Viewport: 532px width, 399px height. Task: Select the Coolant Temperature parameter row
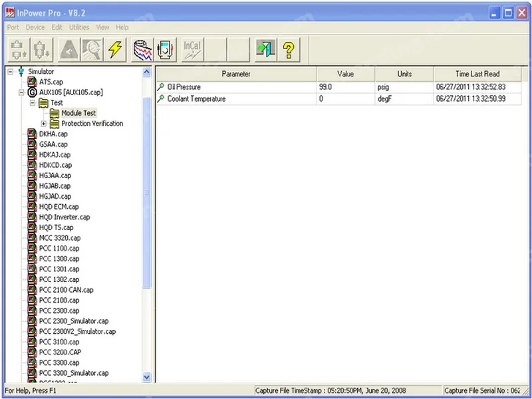click(338, 99)
